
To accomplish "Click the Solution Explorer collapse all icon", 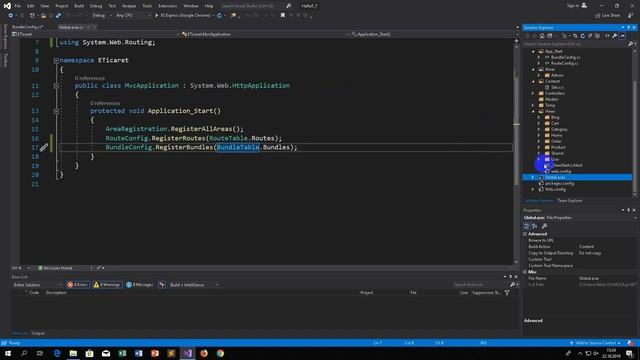I will pyautogui.click(x=590, y=36).
